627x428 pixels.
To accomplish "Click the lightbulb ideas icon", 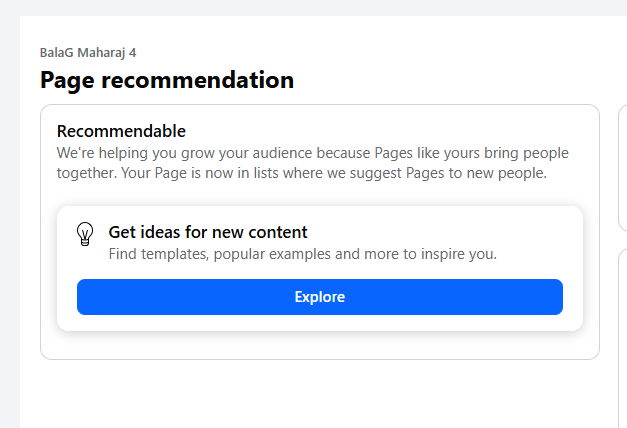I will coord(85,234).
